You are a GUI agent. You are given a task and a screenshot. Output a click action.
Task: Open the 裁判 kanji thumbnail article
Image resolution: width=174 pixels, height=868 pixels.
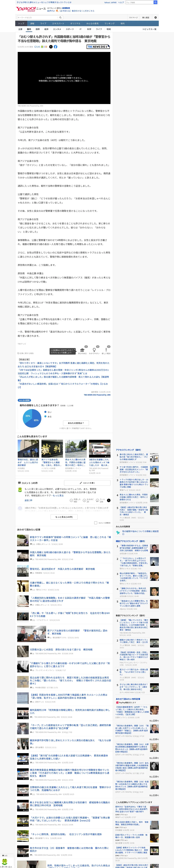point(52,448)
